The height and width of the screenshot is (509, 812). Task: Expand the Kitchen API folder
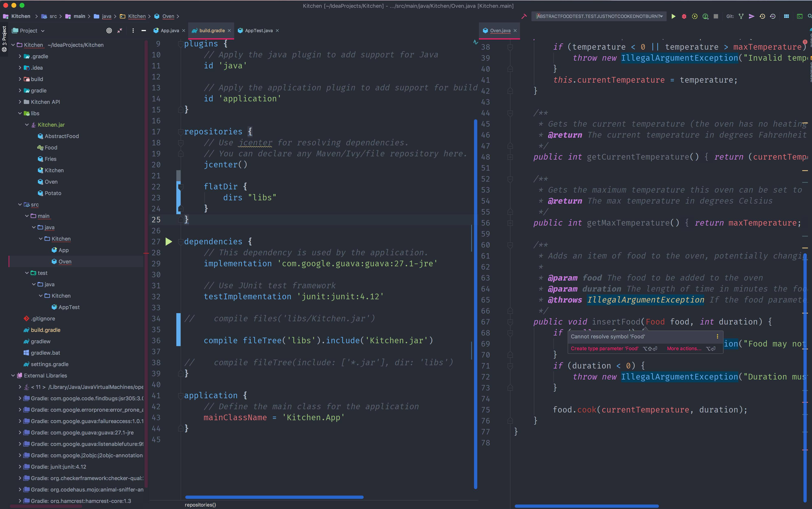point(20,102)
